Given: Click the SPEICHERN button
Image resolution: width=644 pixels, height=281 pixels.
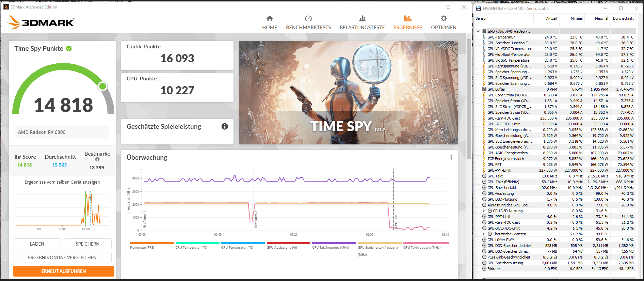Looking at the screenshot, I should [x=87, y=244].
